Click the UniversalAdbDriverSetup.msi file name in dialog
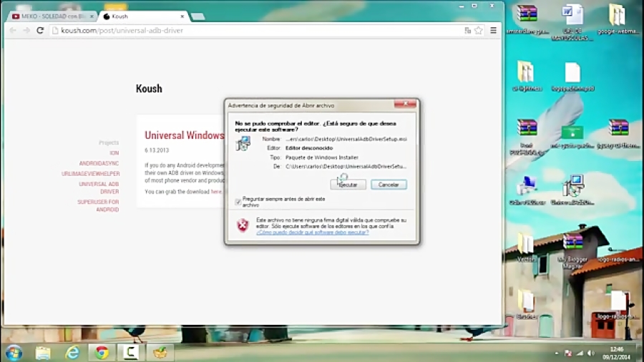Screen dimensions: 644x362 (346, 139)
